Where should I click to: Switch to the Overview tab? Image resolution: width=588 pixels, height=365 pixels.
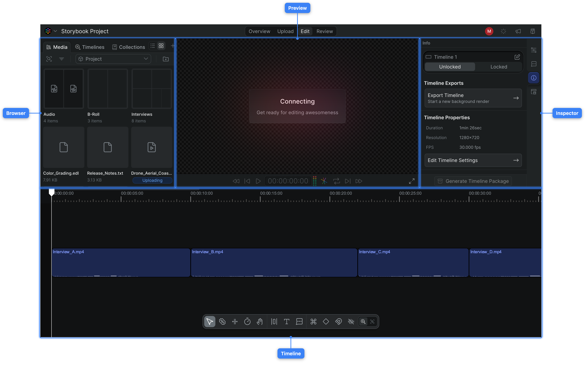259,31
